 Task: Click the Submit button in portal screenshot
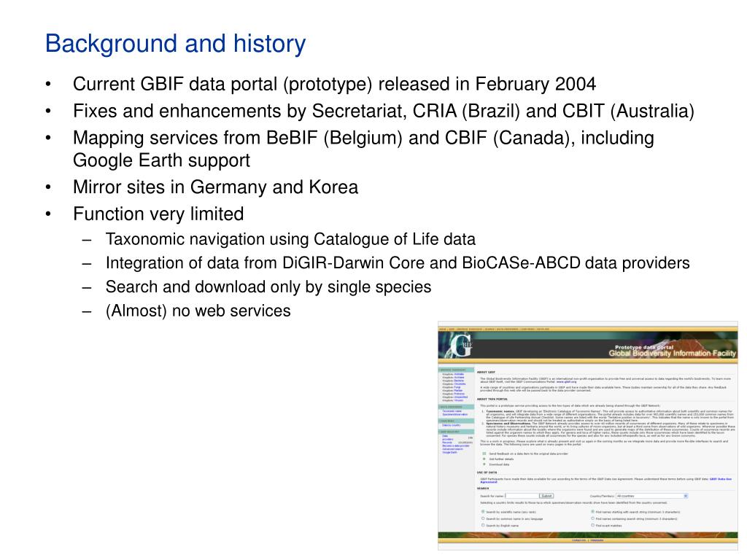pyautogui.click(x=546, y=496)
